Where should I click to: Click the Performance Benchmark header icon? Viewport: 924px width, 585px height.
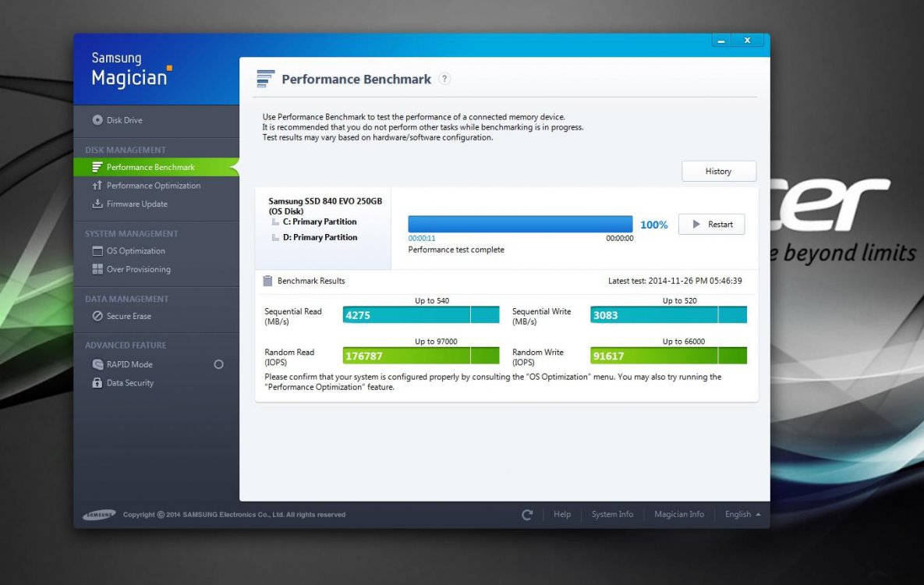pos(266,79)
